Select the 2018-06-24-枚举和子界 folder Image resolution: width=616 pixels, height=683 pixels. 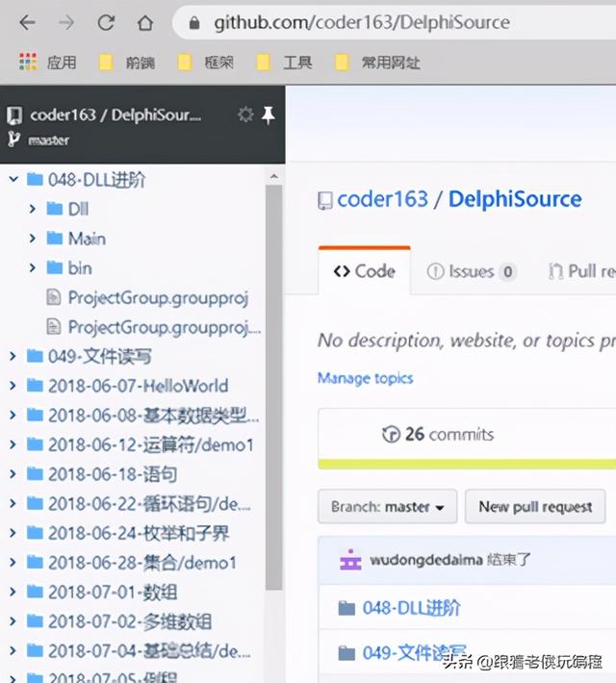(139, 533)
